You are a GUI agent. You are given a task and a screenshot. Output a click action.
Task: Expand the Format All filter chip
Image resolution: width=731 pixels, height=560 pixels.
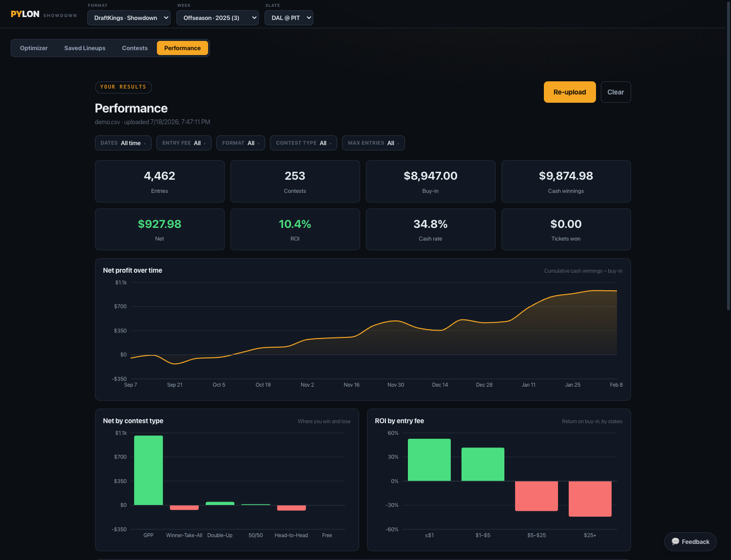click(241, 143)
